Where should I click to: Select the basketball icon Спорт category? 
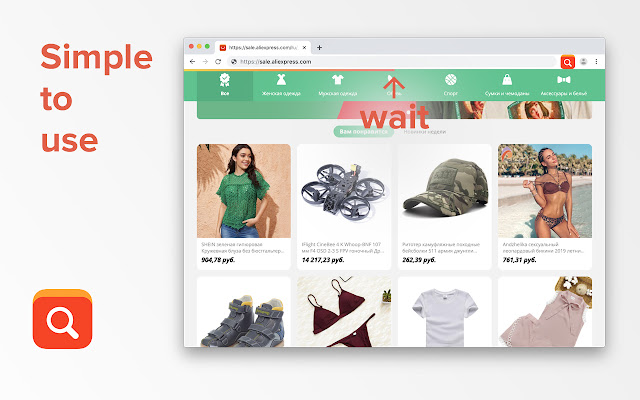[451, 85]
